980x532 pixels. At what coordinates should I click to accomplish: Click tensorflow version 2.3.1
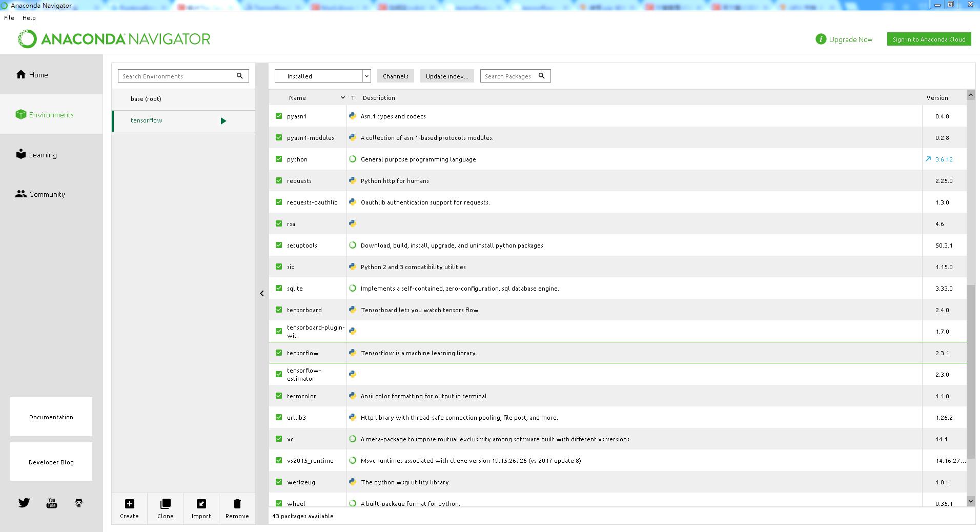pos(942,353)
